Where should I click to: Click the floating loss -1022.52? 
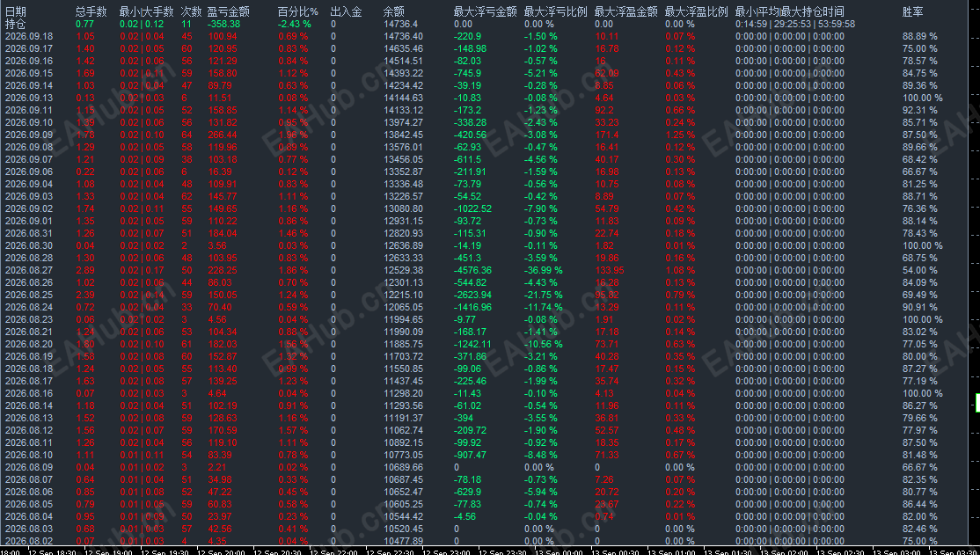pyautogui.click(x=472, y=208)
